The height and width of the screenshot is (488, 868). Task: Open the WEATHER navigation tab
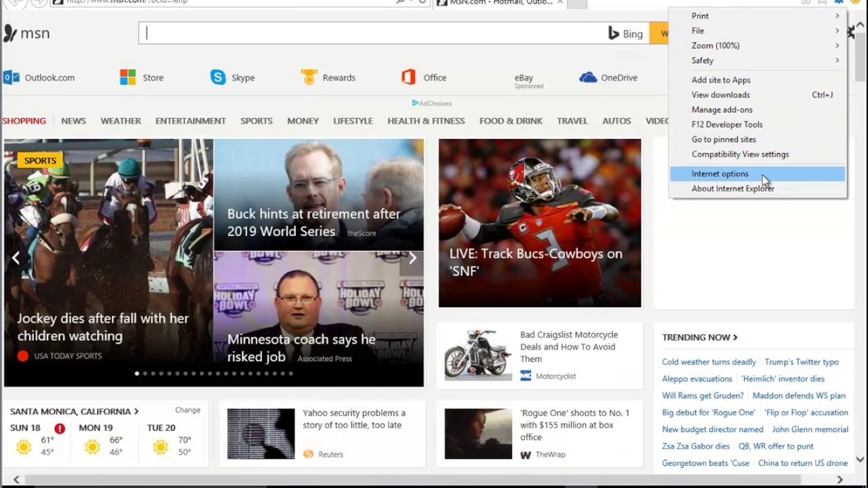coord(121,121)
